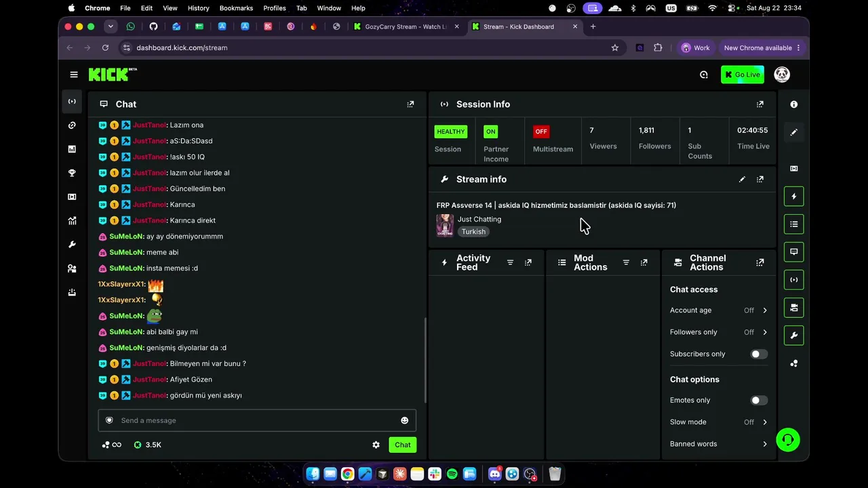Viewport: 868px width, 488px height.
Task: Open a new browser tab
Action: point(593,26)
